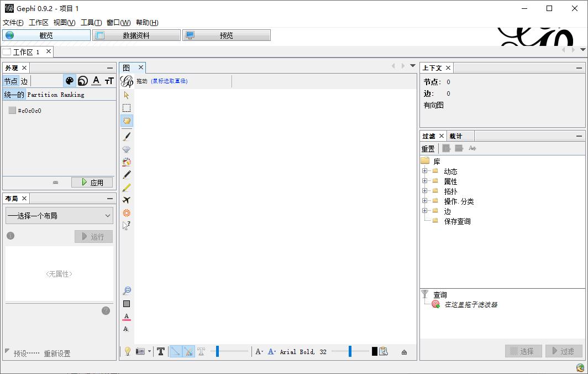Screen dimensions: 588x374
Task: Open screenshot camera dropdown arrow
Action: [149, 351]
